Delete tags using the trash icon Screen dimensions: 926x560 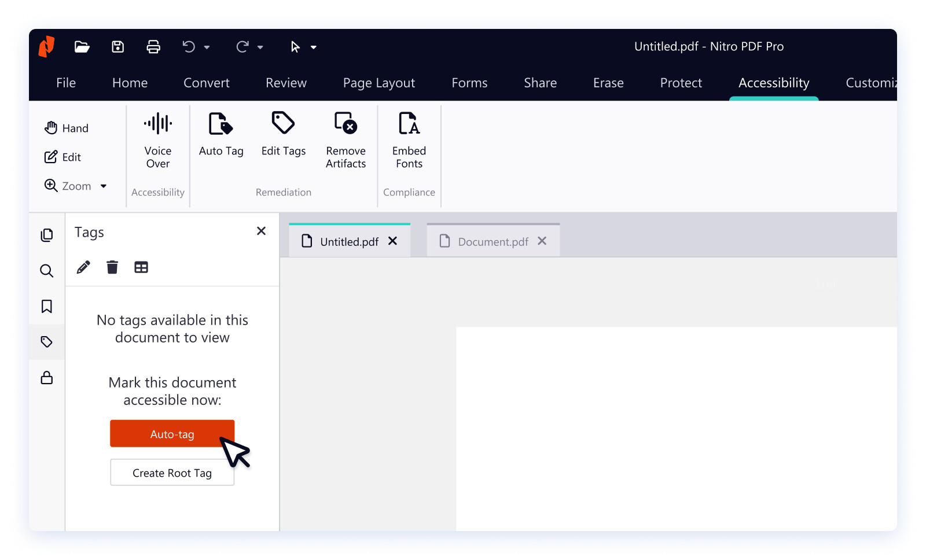pos(112,267)
